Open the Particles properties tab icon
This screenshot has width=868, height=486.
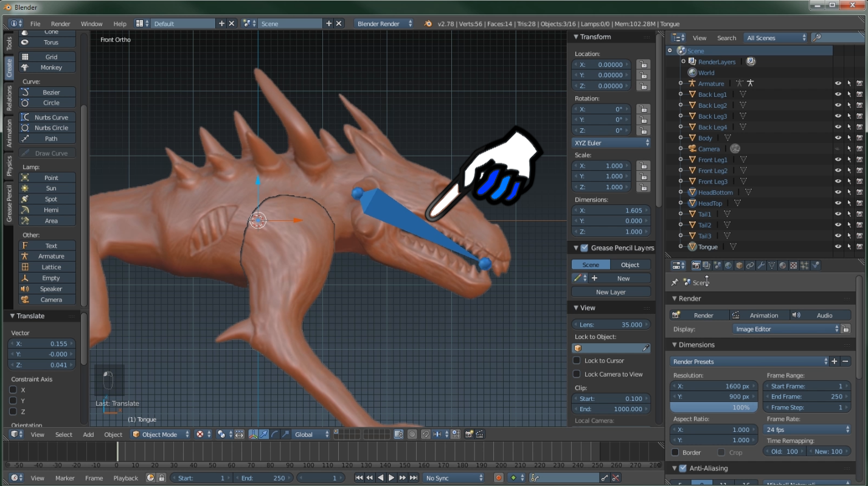tap(805, 266)
